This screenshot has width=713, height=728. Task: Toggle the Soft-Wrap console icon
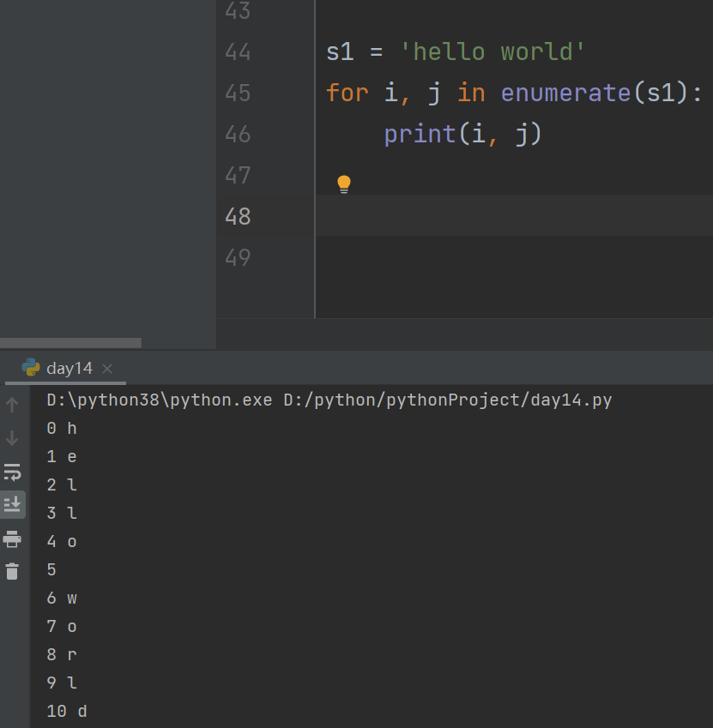pos(12,472)
